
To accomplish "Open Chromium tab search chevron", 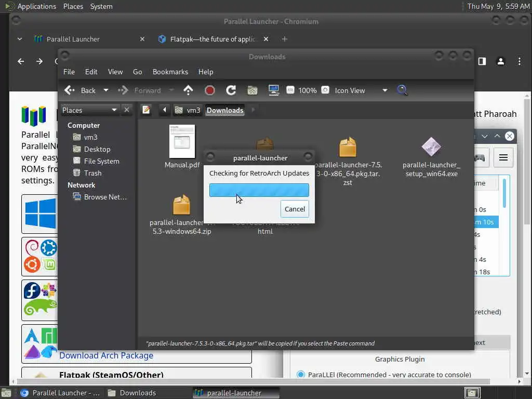I will pos(20,39).
